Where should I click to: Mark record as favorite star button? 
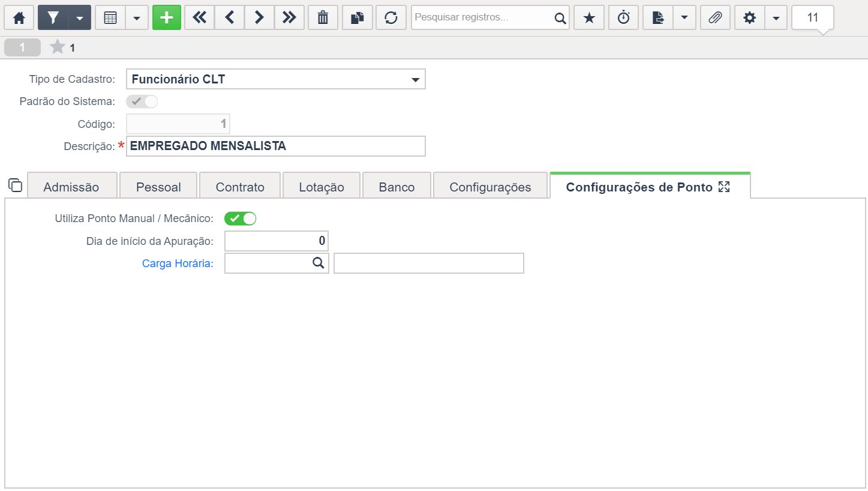click(589, 18)
